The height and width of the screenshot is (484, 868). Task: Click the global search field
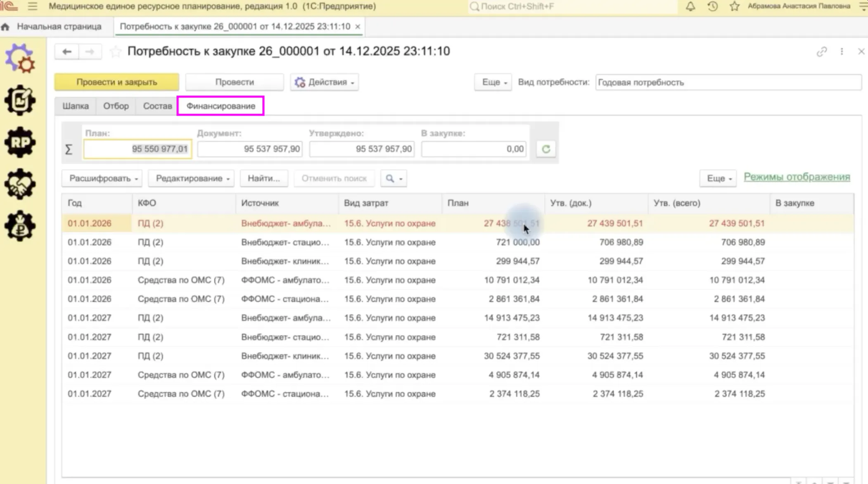click(x=572, y=6)
